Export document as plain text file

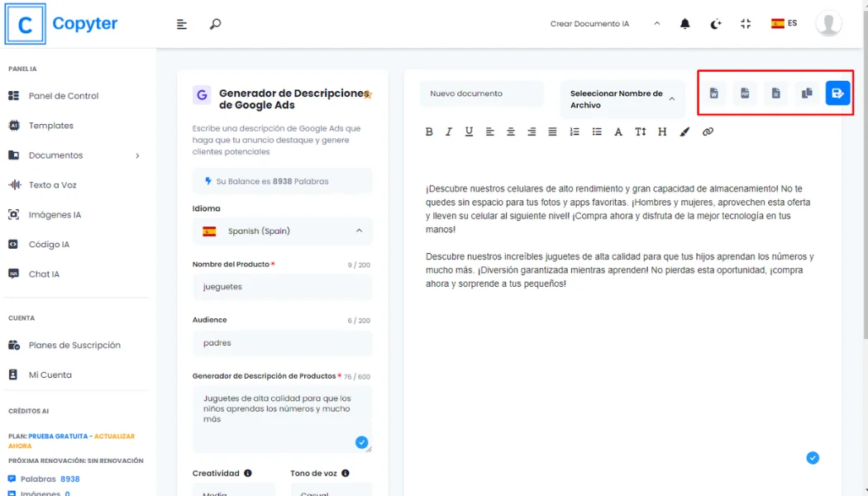pos(775,93)
